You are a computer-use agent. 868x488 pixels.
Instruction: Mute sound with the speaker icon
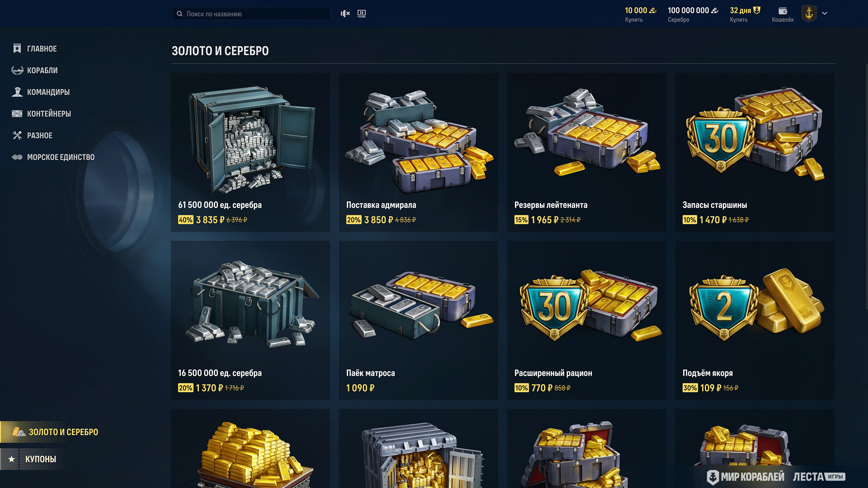pos(345,14)
